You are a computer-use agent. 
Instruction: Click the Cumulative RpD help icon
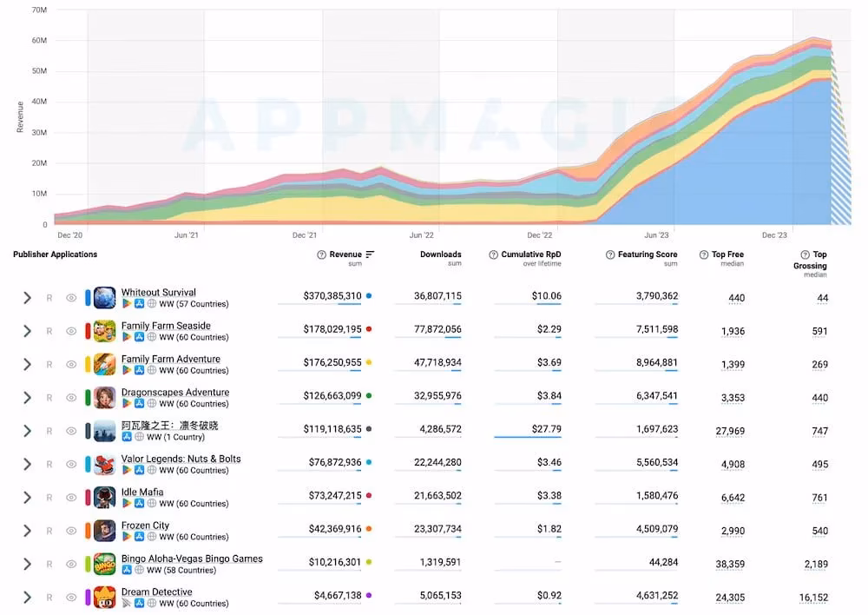[x=493, y=255]
